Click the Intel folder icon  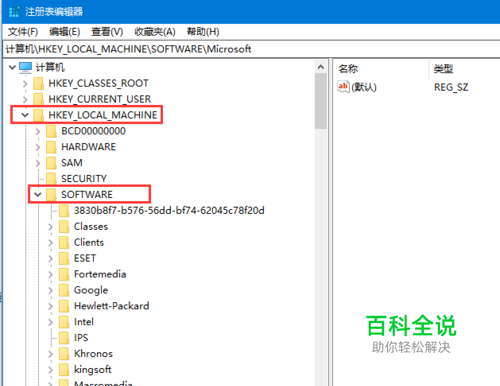[64, 322]
